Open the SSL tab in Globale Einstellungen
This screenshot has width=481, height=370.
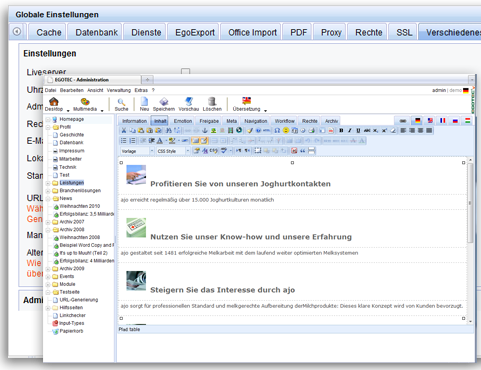(404, 32)
